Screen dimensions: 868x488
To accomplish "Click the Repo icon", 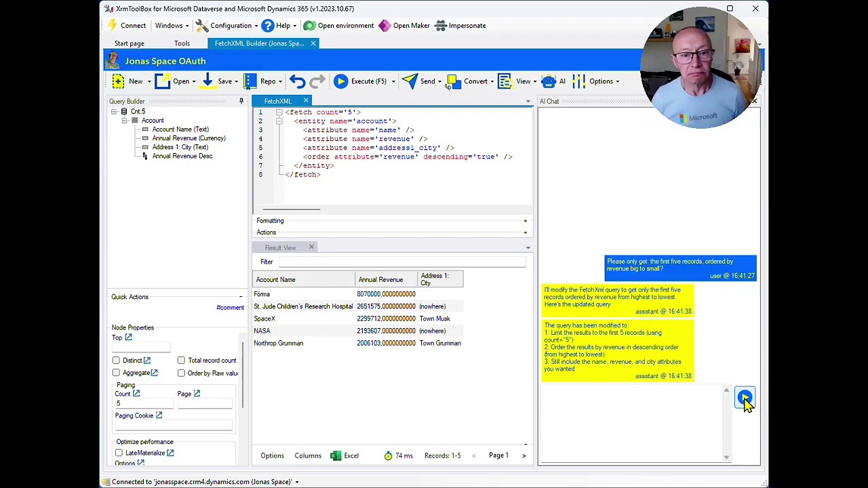I will tap(250, 81).
